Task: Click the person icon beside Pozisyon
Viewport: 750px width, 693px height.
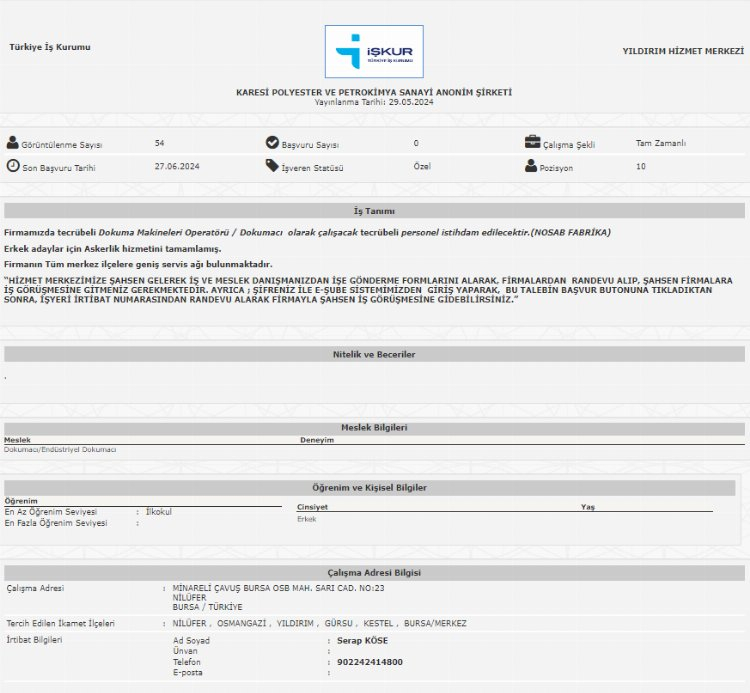Action: (531, 166)
